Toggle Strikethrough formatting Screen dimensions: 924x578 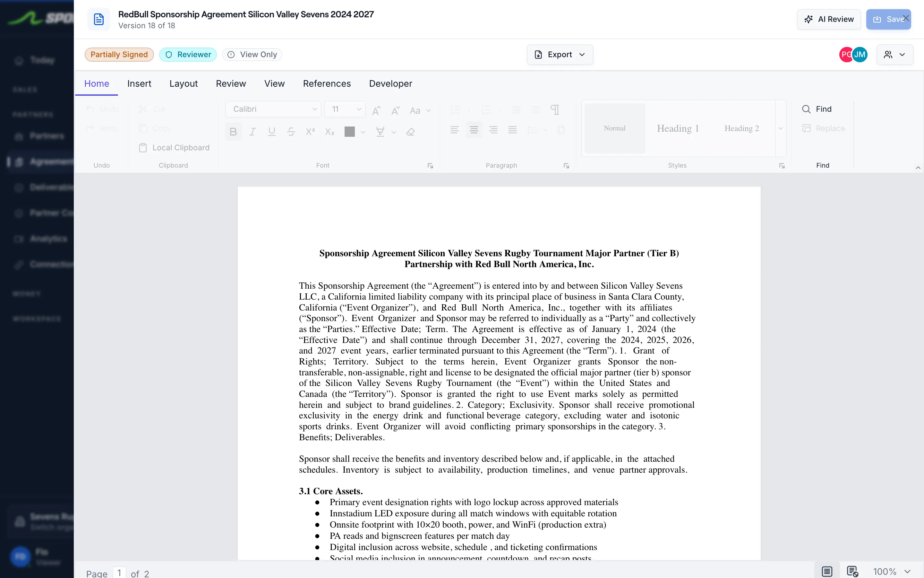coord(291,132)
